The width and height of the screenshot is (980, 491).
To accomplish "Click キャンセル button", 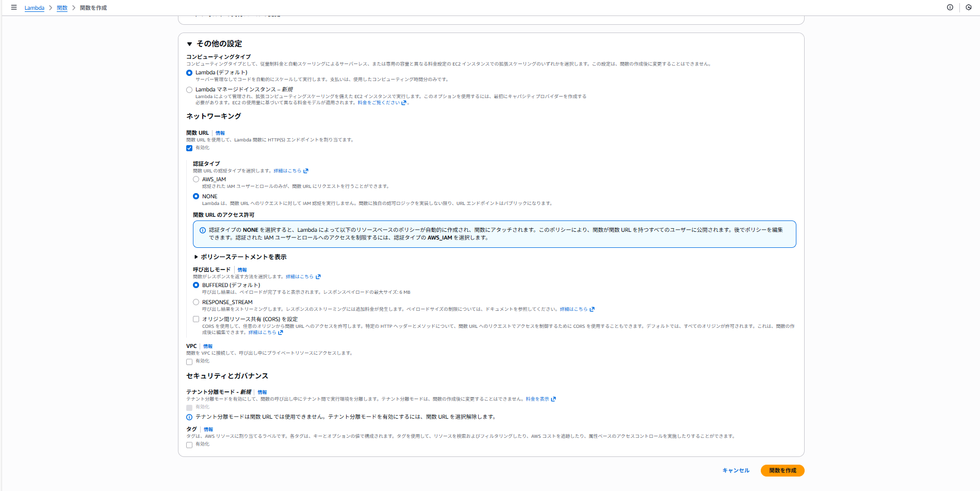I will point(736,470).
